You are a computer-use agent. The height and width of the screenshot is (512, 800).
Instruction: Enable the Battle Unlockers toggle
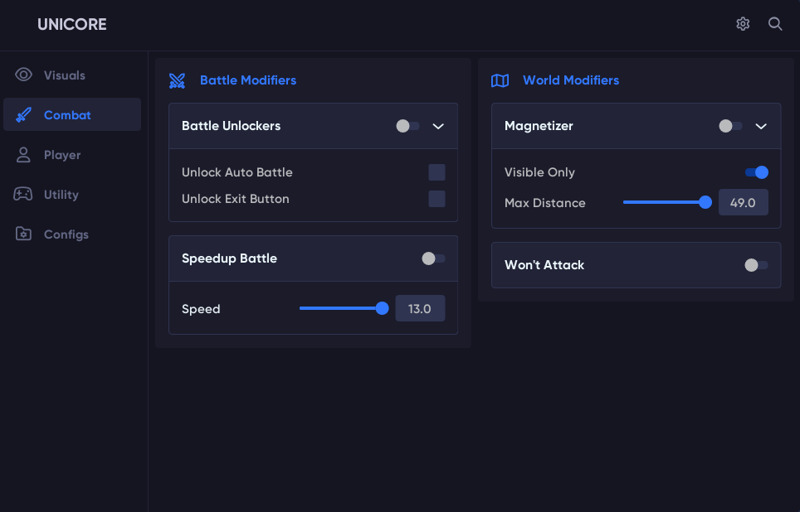click(x=408, y=126)
